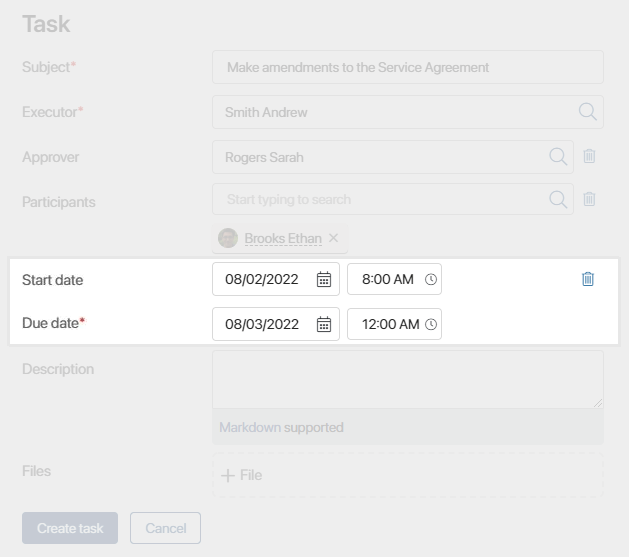
Task: Click the Executor field Smith Andrew
Action: (x=408, y=112)
